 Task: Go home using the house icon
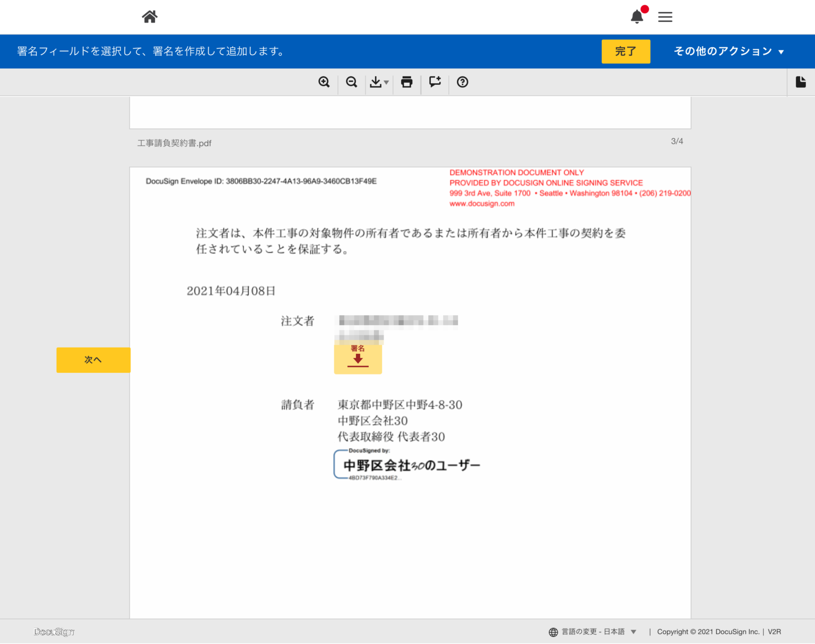tap(149, 16)
